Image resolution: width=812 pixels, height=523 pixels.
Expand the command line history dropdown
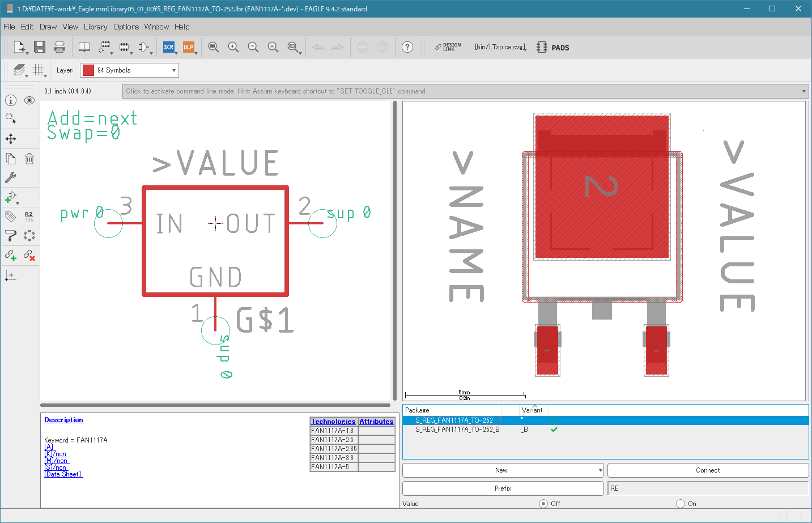[x=804, y=91]
